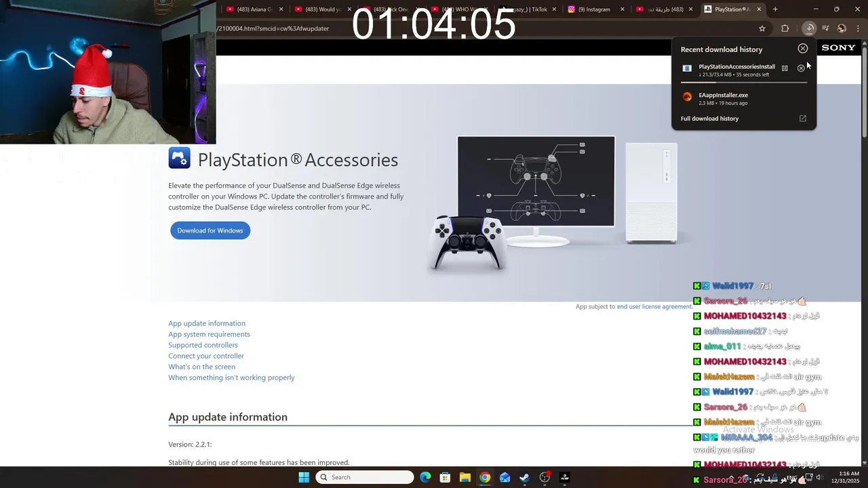The height and width of the screenshot is (488, 868).
Task: Open EAappInstaller.exe from download history
Action: point(723,95)
